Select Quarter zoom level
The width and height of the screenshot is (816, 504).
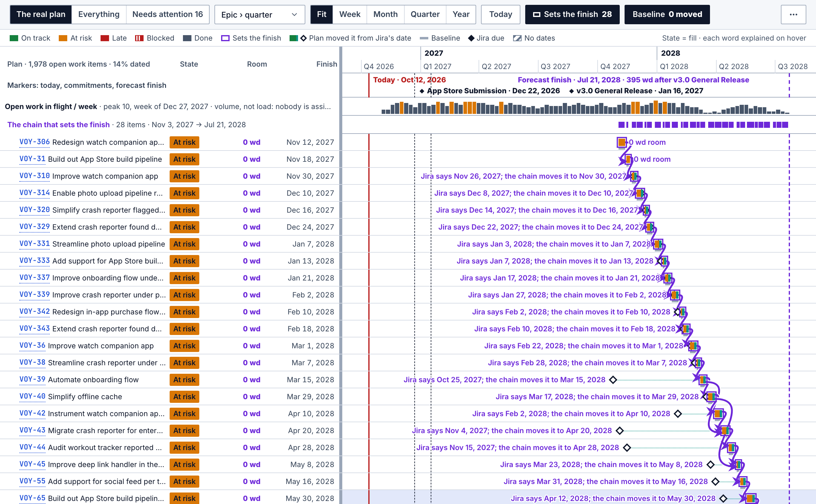(425, 14)
